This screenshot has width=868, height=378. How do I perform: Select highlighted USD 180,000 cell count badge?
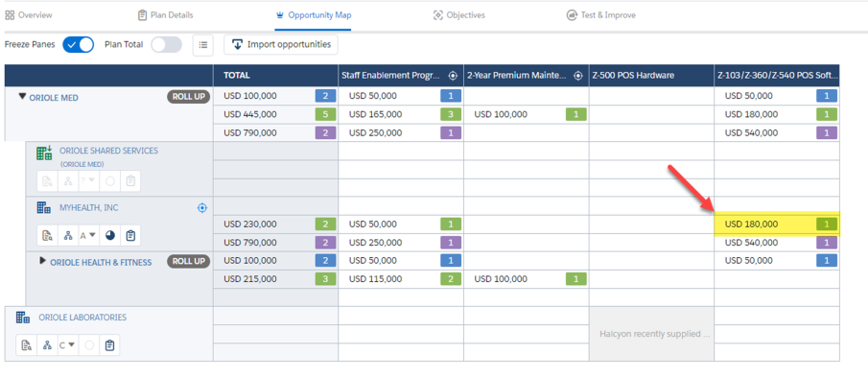pyautogui.click(x=827, y=224)
